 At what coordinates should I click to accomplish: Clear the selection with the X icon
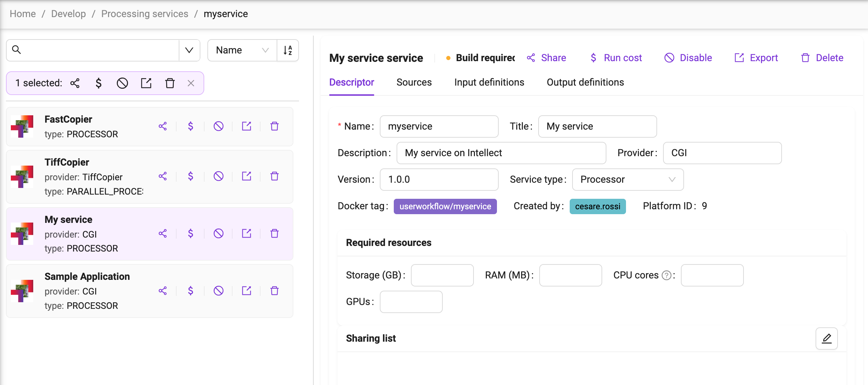click(x=191, y=83)
